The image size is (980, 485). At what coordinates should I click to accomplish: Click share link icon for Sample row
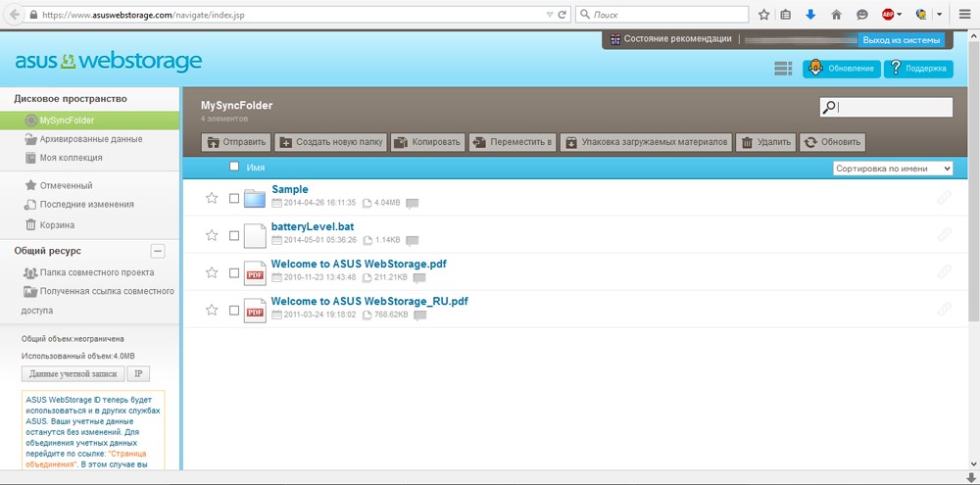(945, 198)
